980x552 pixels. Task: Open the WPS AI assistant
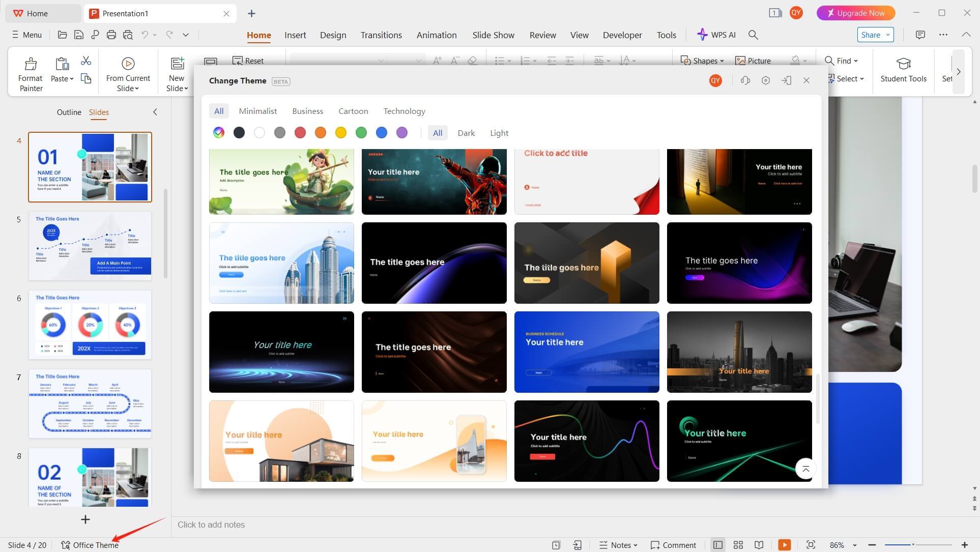click(716, 35)
